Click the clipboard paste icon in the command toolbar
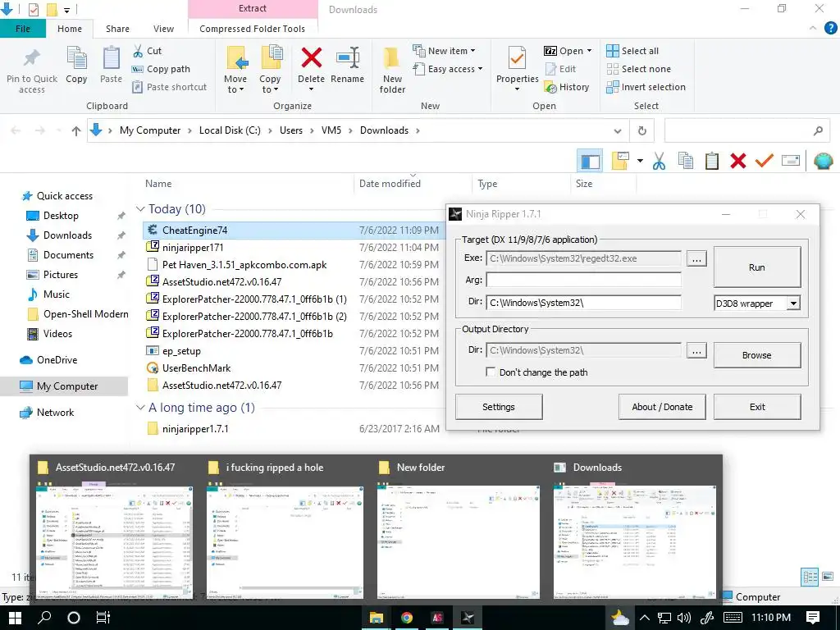 [x=712, y=161]
